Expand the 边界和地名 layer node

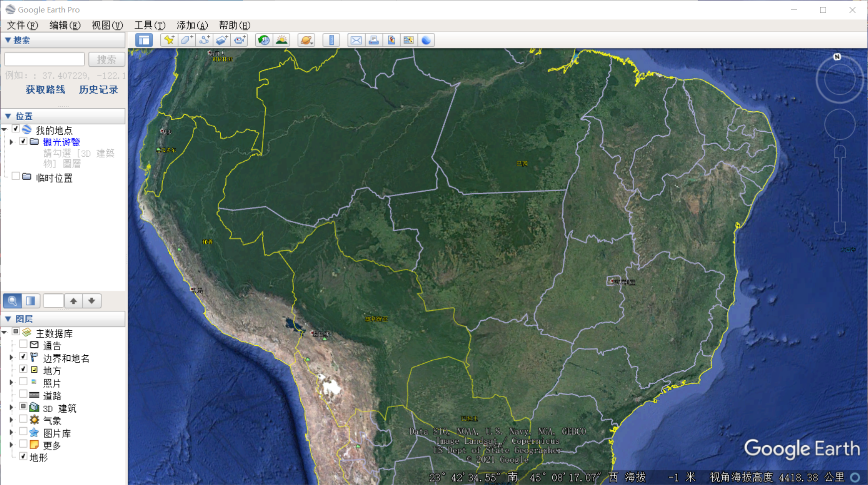11,358
